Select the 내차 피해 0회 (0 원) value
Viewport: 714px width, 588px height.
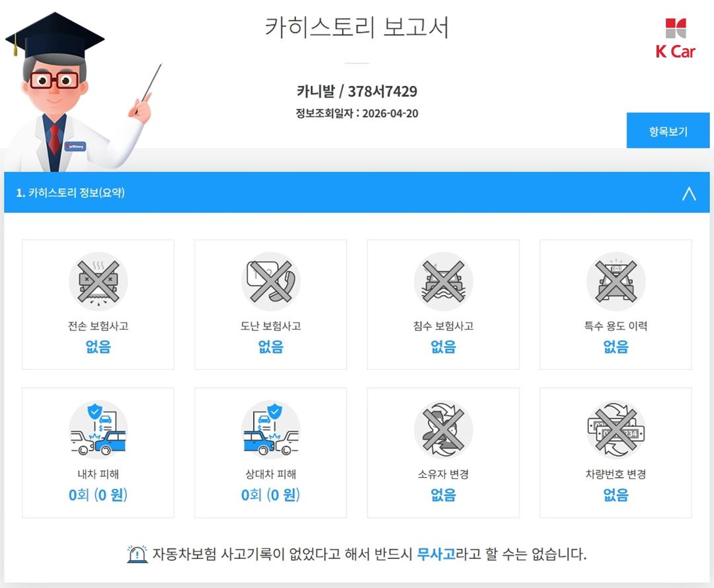click(98, 495)
